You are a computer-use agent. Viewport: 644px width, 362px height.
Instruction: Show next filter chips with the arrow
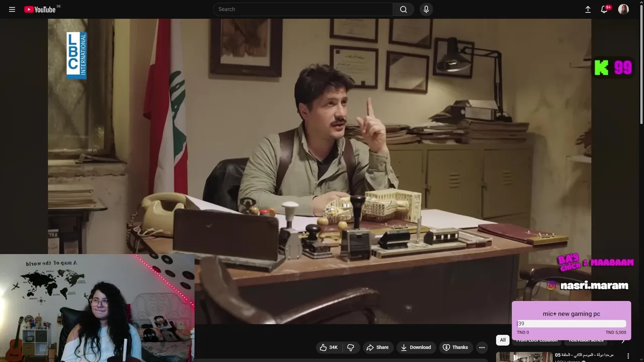tap(623, 341)
